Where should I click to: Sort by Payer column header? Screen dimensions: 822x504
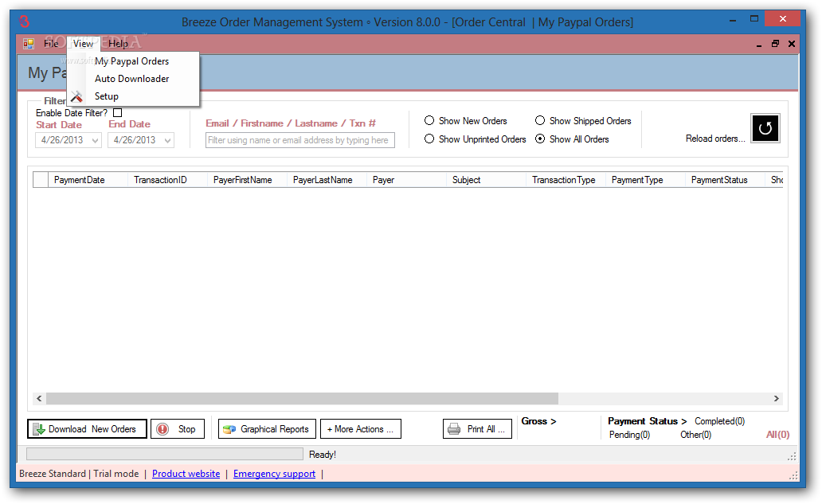(406, 180)
